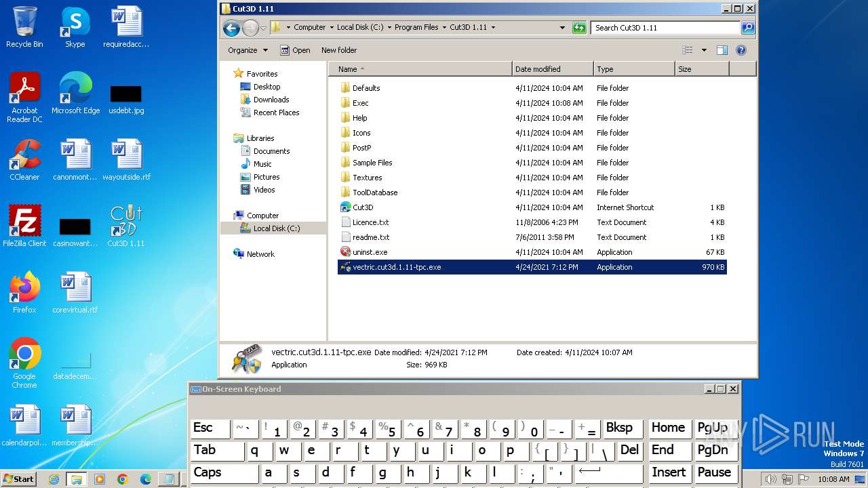Sort by the Type column header
This screenshot has height=488, width=868.
pos(634,69)
